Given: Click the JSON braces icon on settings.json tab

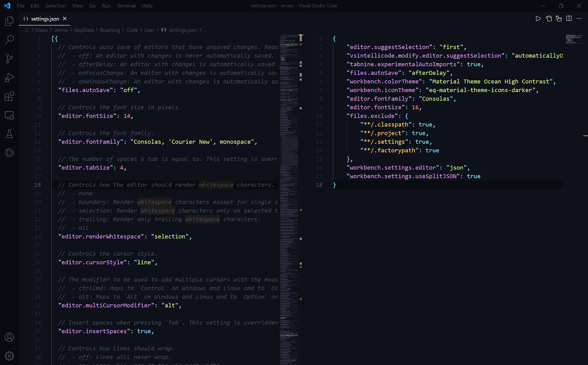Looking at the screenshot, I should (x=26, y=19).
